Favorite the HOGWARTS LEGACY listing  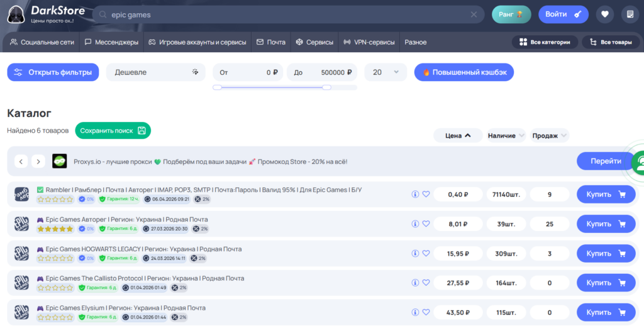click(426, 253)
